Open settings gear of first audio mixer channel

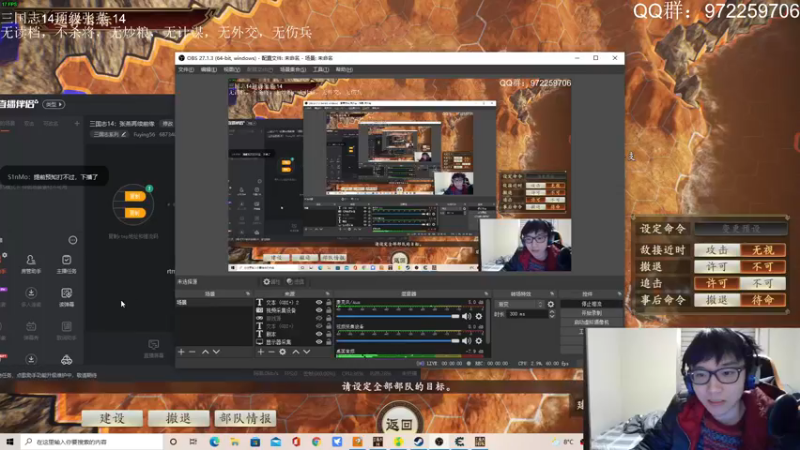479,316
